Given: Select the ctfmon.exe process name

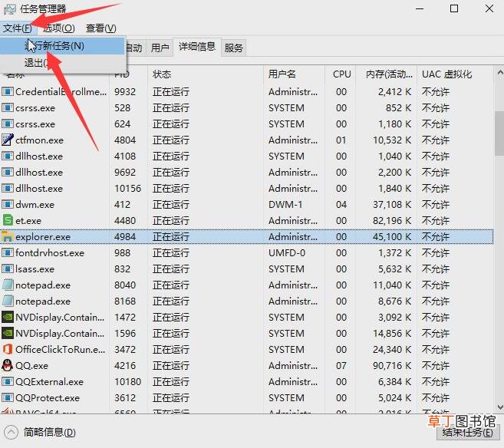Looking at the screenshot, I should [40, 140].
